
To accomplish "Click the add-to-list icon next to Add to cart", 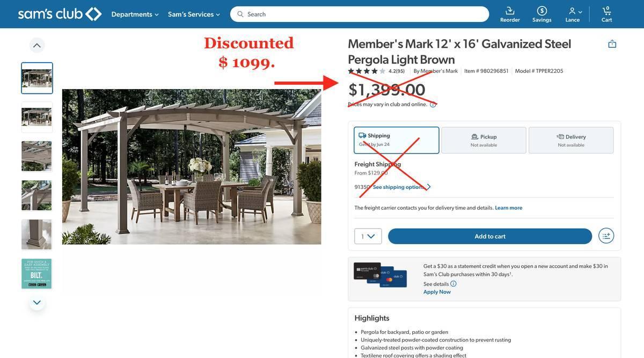I will pos(606,236).
